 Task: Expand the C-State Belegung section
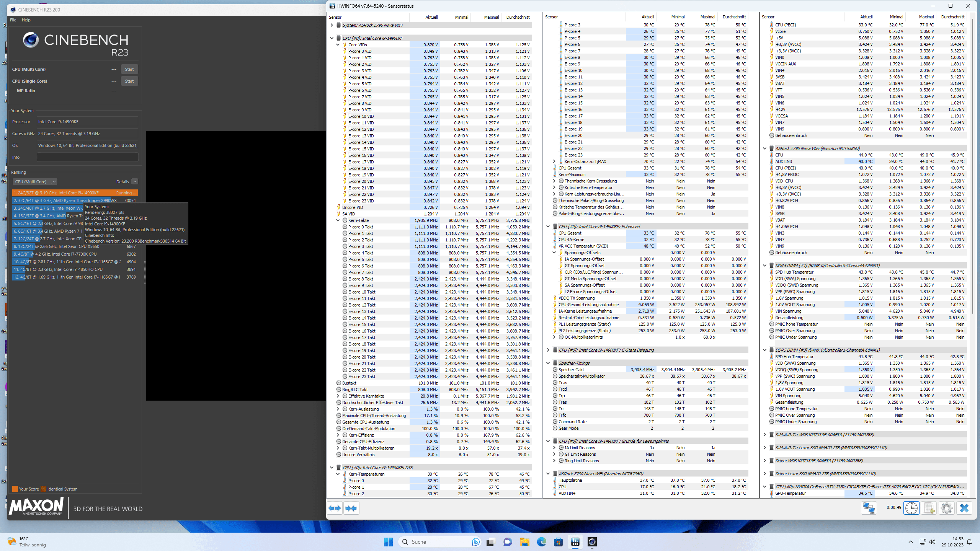548,350
